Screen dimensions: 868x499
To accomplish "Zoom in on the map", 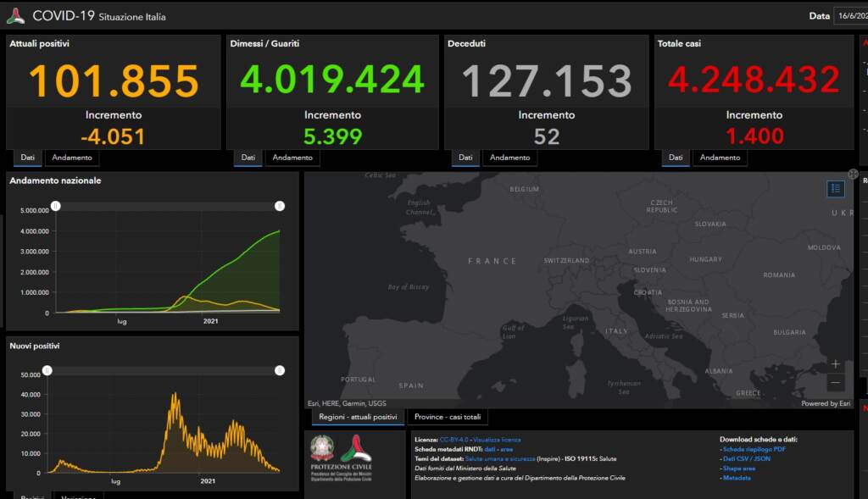I will [x=835, y=364].
